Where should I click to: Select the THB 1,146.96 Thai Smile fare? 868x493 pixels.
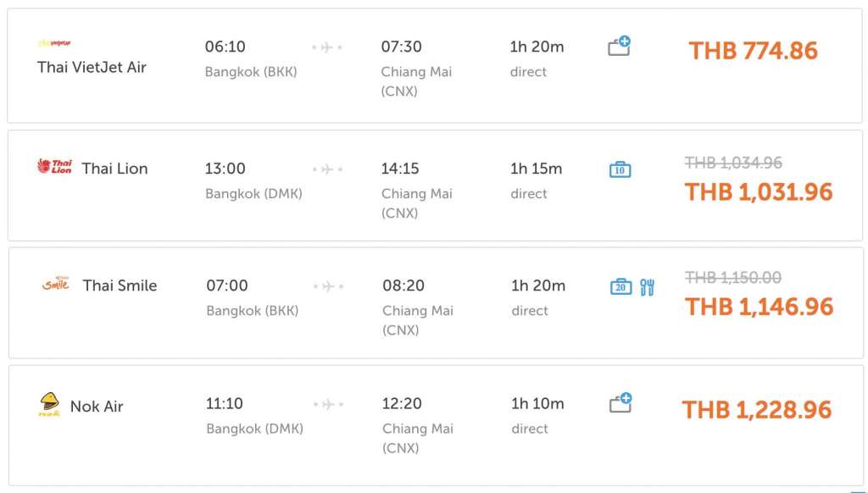tap(759, 307)
